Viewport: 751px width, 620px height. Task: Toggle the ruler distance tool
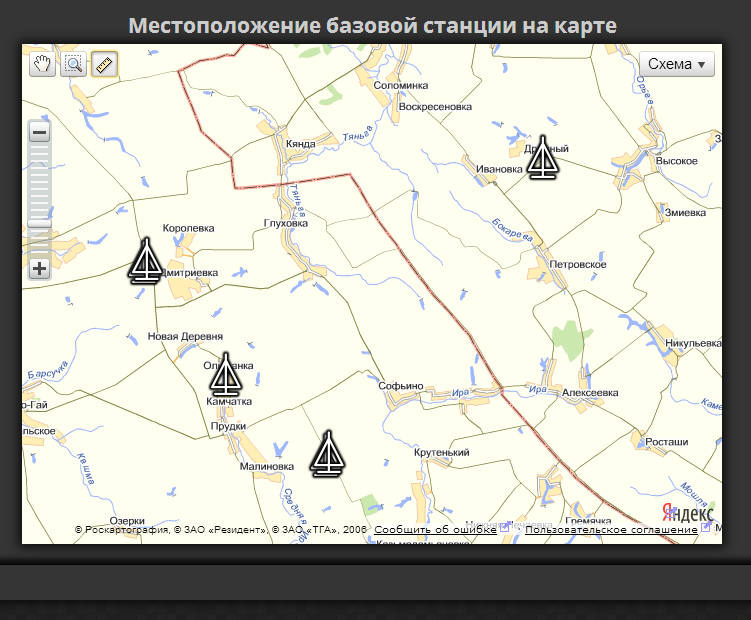click(104, 64)
